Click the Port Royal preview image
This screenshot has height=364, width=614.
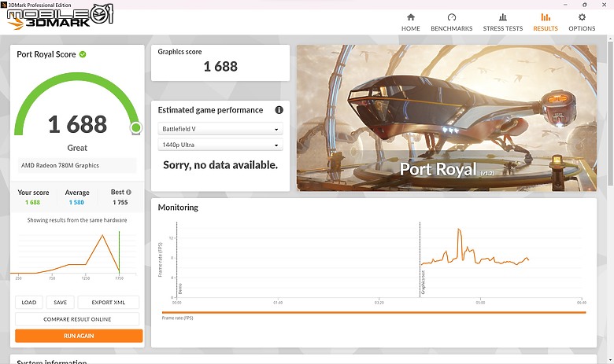(446, 118)
